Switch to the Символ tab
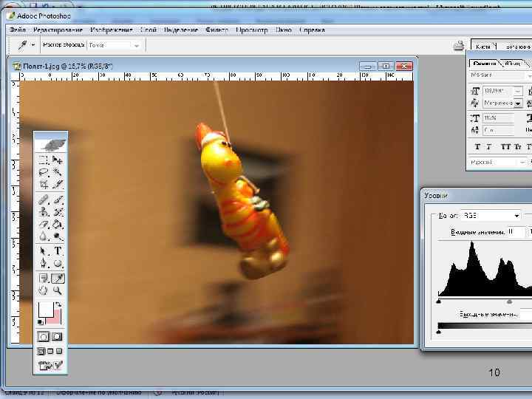The width and height of the screenshot is (532, 399). (x=485, y=63)
